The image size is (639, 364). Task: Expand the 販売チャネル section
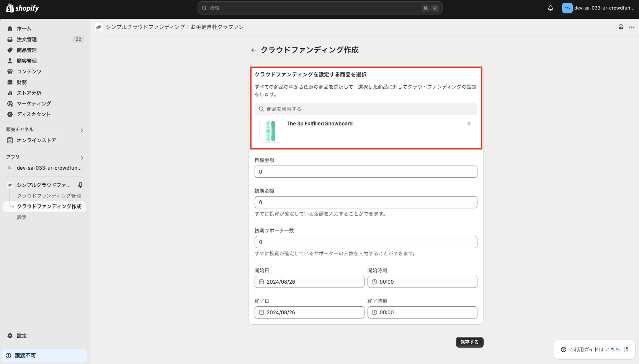point(82,130)
